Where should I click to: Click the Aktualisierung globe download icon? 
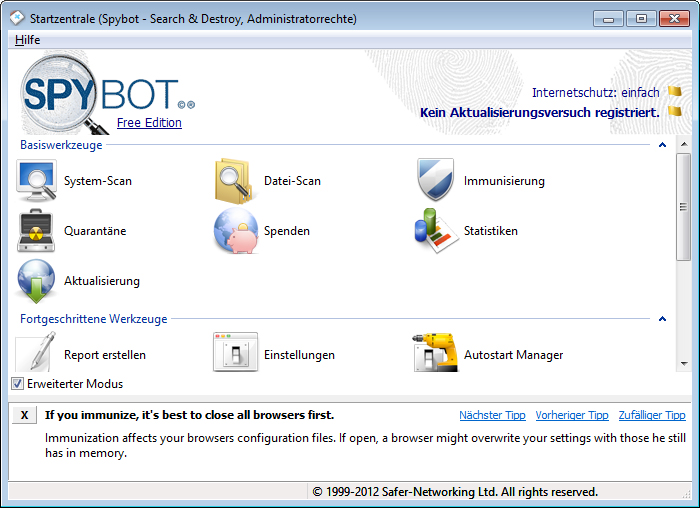[36, 281]
